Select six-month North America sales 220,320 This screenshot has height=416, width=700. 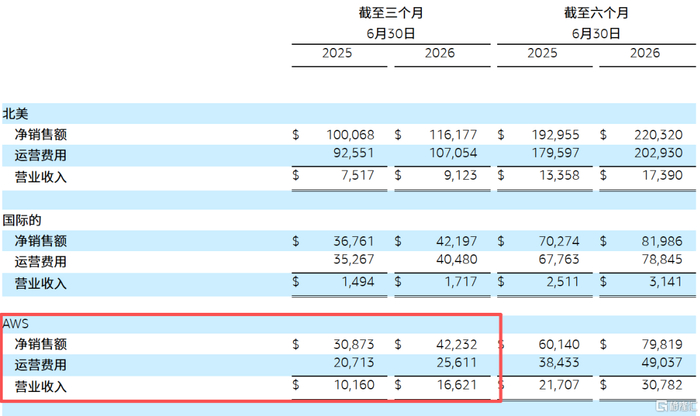(x=658, y=135)
